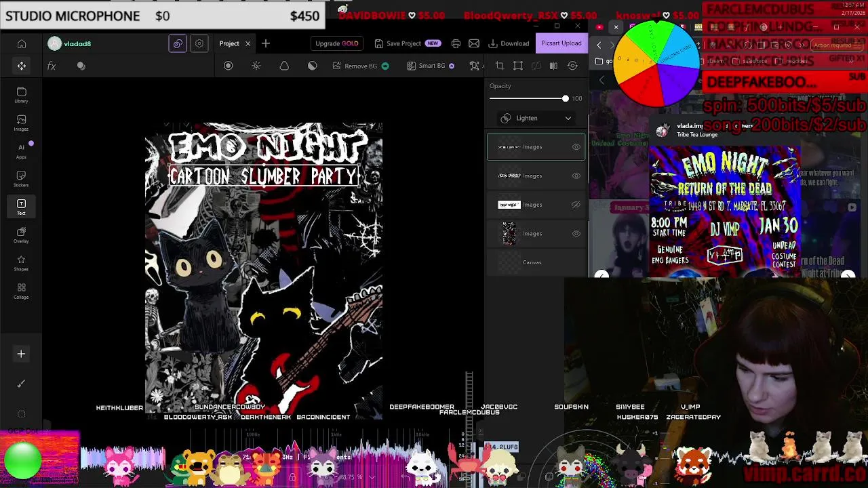The height and width of the screenshot is (488, 868).
Task: Click CARTOON SLUMBER PARTY text on canvas
Action: point(264,176)
